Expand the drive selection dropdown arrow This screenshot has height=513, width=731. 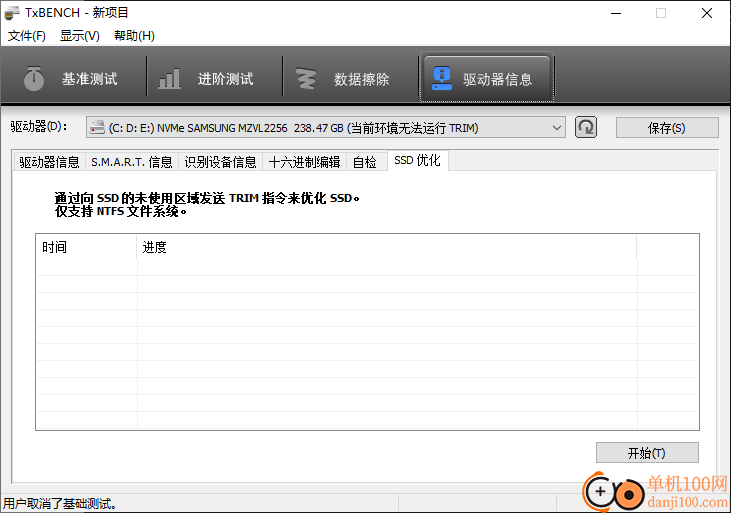coord(556,127)
